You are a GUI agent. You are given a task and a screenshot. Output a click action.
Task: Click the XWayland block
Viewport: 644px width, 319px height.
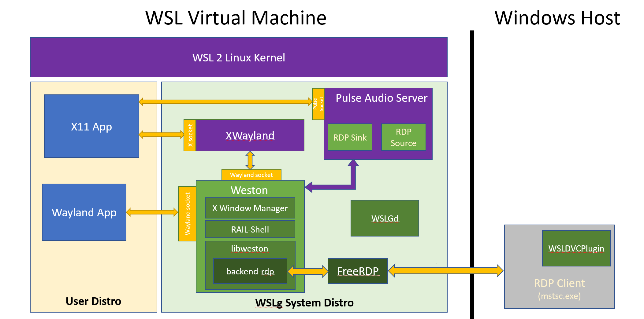pos(250,135)
